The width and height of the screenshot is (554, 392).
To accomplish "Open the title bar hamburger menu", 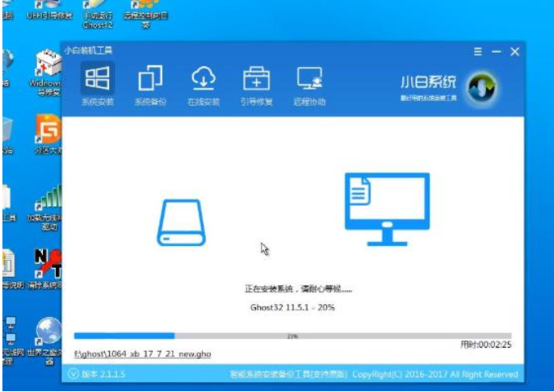I will click(478, 52).
